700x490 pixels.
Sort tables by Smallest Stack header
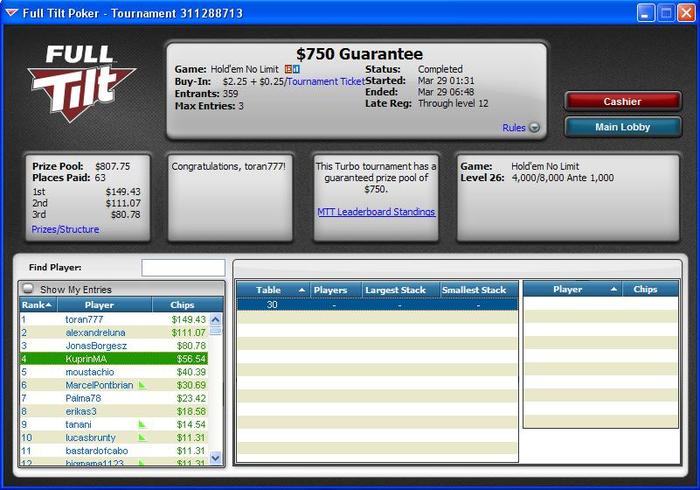tap(479, 290)
